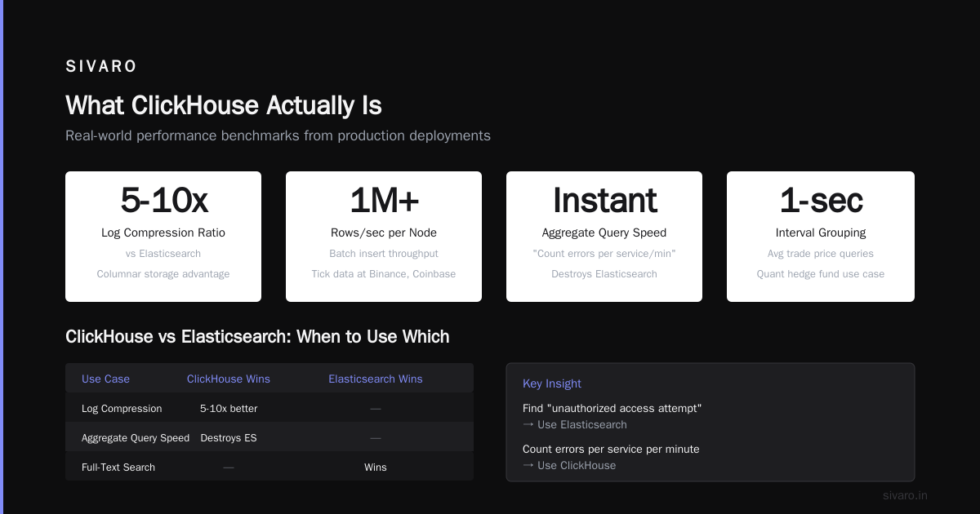Click 'Destroys Elasticsearch' in the card
The height and width of the screenshot is (514, 980).
(x=604, y=274)
